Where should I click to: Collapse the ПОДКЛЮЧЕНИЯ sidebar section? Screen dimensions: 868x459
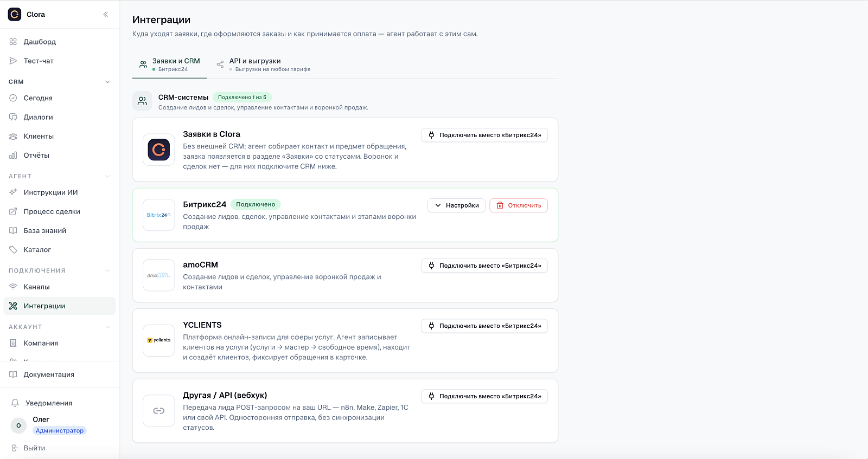pyautogui.click(x=107, y=270)
